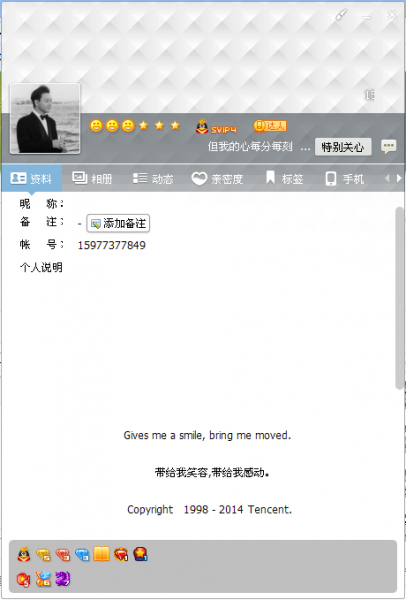Click the yellow diamond service badge

(x=43, y=554)
